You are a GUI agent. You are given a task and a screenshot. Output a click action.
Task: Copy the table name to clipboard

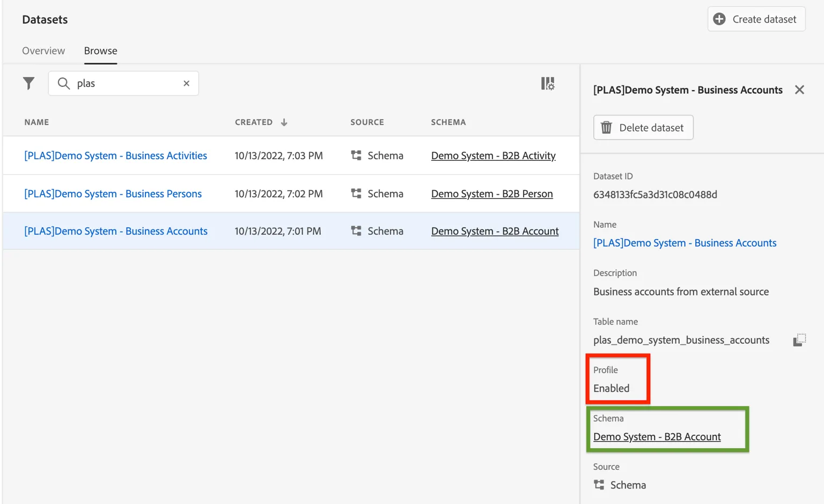click(x=799, y=340)
